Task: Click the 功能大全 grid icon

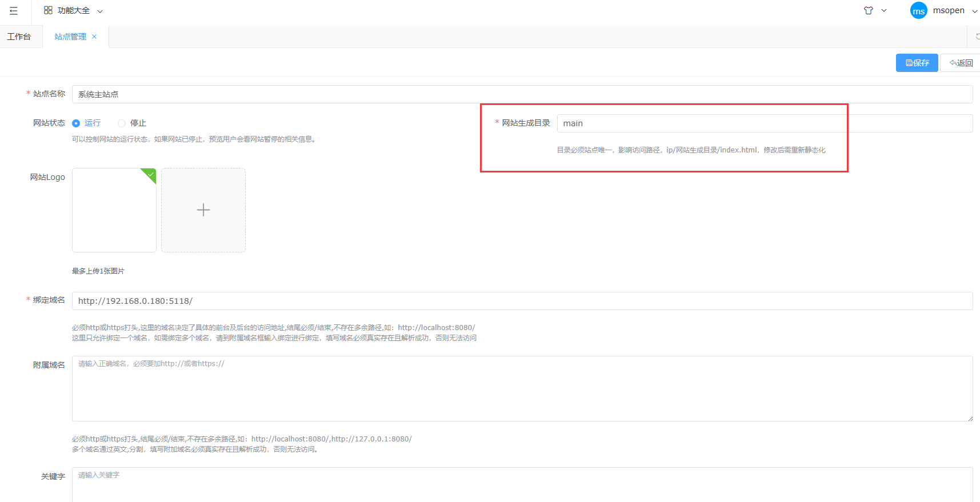Action: (48, 10)
